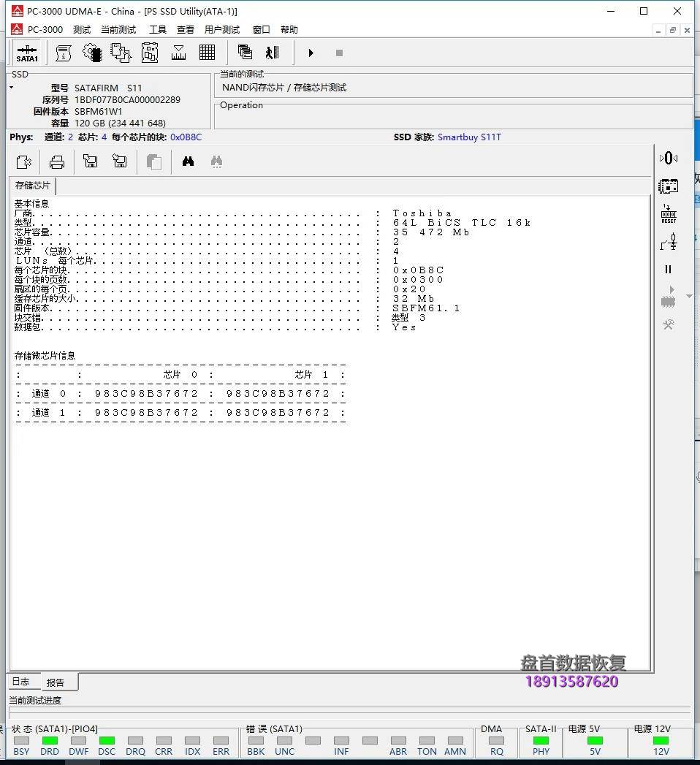Switch to the 日志 tab

pyautogui.click(x=21, y=682)
